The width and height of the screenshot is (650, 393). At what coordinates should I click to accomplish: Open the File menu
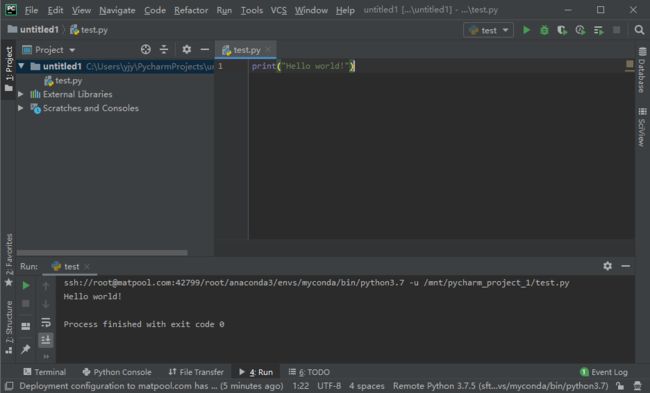tap(31, 10)
